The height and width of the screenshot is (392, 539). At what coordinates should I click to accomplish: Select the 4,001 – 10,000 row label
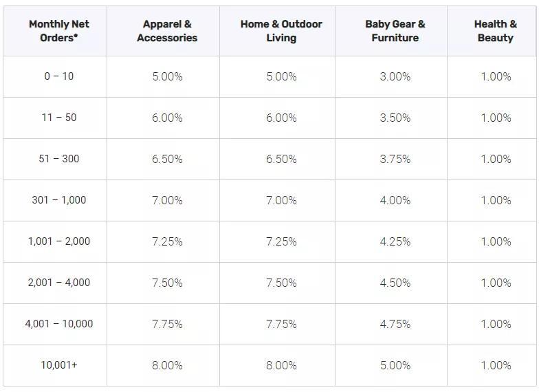(x=59, y=324)
